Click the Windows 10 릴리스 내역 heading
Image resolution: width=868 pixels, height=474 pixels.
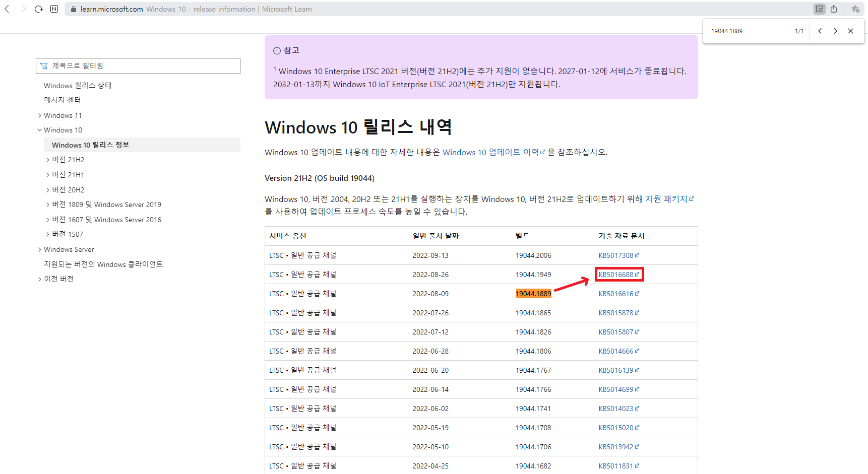coord(358,127)
